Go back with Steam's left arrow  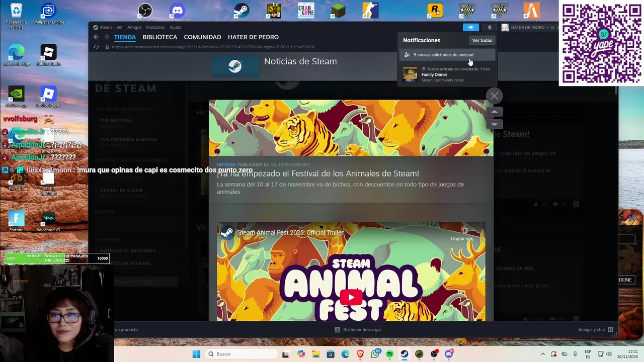pyautogui.click(x=96, y=37)
